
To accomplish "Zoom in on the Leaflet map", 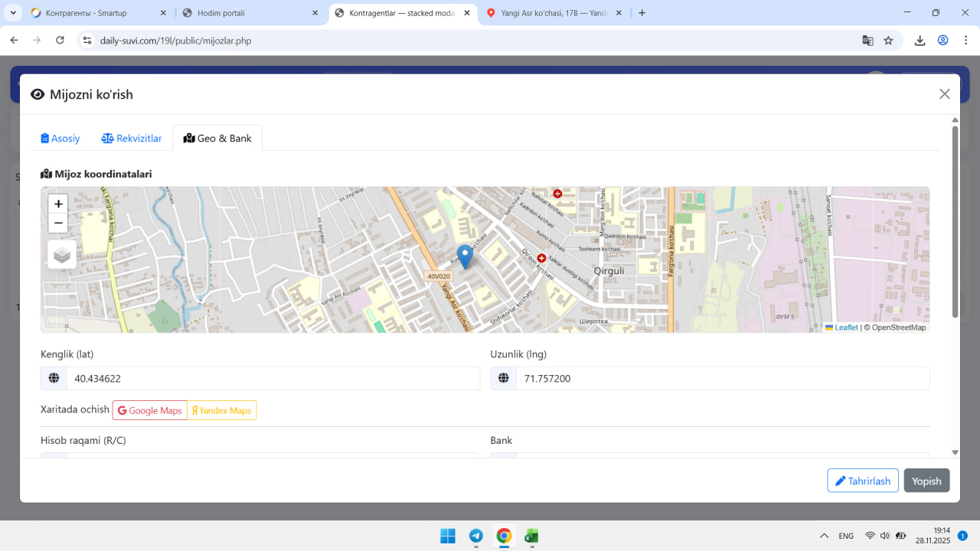I will (58, 204).
